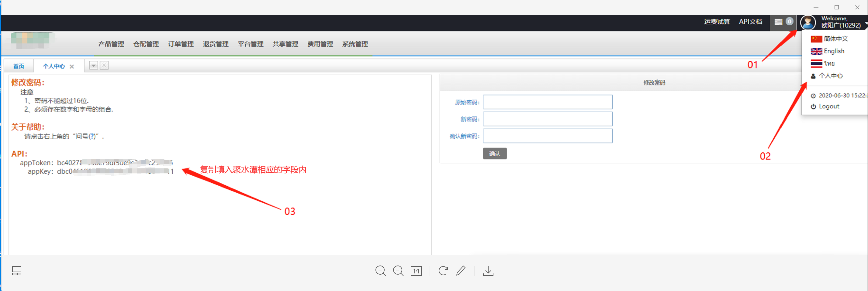868x291 pixels.
Task: Select English language option
Action: point(834,51)
